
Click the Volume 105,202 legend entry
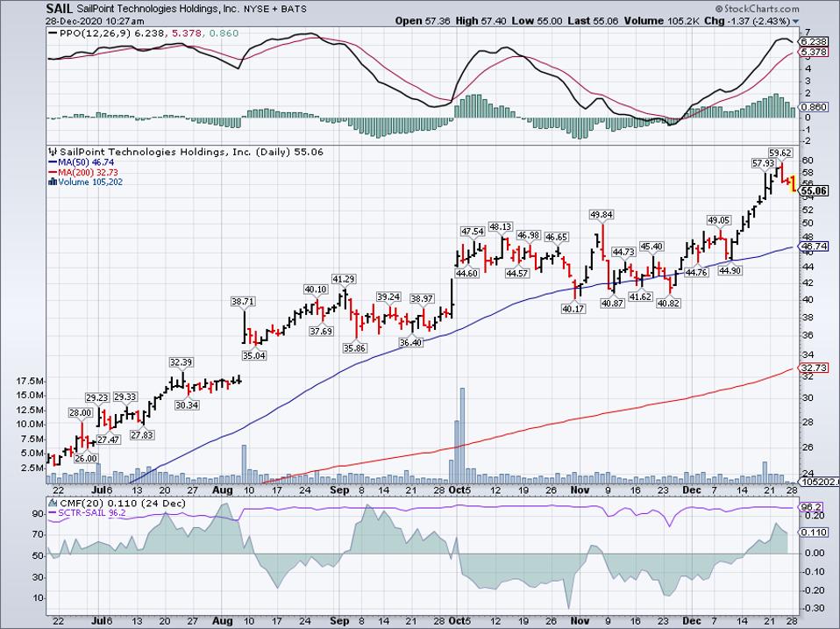pos(90,182)
